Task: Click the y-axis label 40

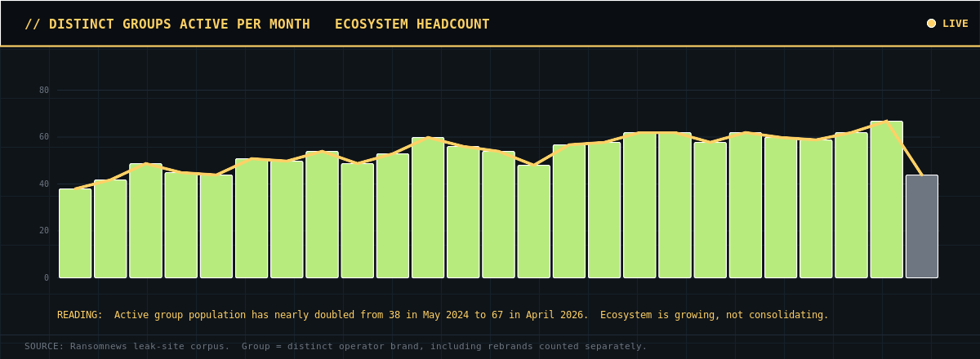Action: click(x=44, y=184)
